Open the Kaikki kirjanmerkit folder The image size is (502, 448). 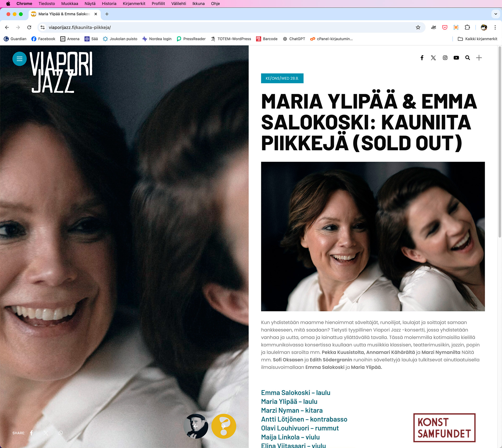coord(477,39)
